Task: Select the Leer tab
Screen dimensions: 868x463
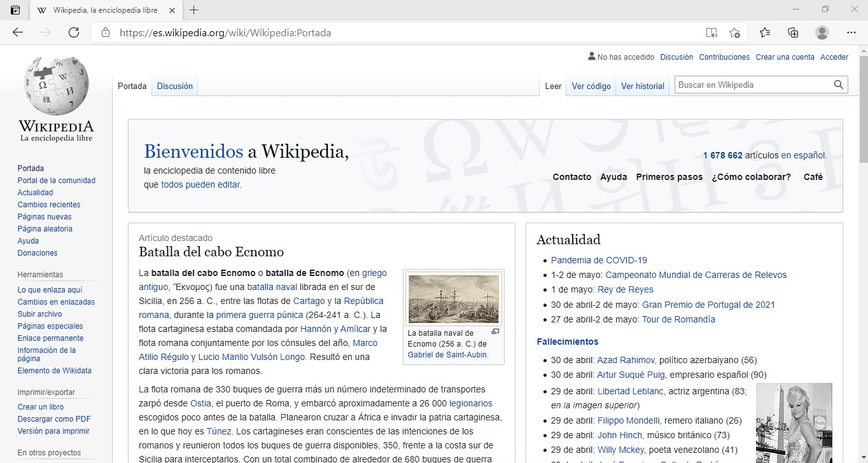Action: coord(554,86)
